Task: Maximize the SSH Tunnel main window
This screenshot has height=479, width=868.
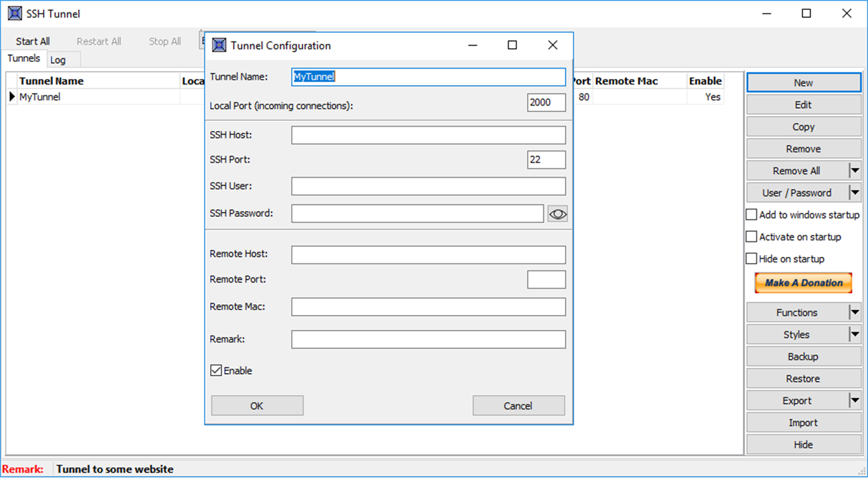Action: [806, 13]
